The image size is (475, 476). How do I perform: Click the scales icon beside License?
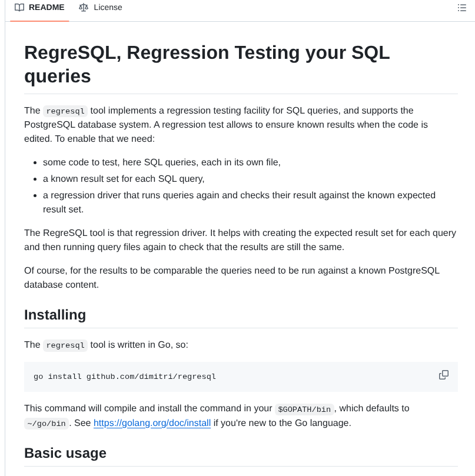click(x=84, y=7)
